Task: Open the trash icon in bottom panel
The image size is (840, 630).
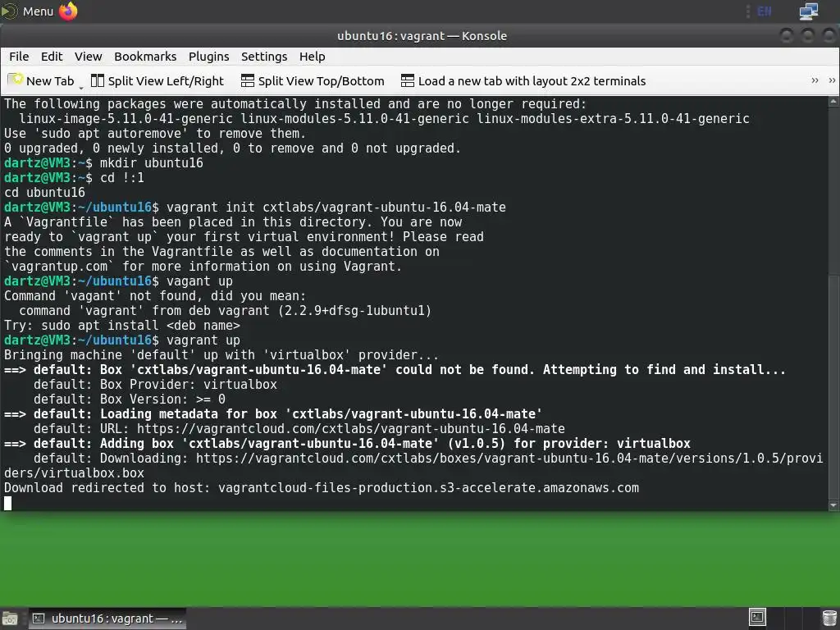Action: (x=829, y=619)
